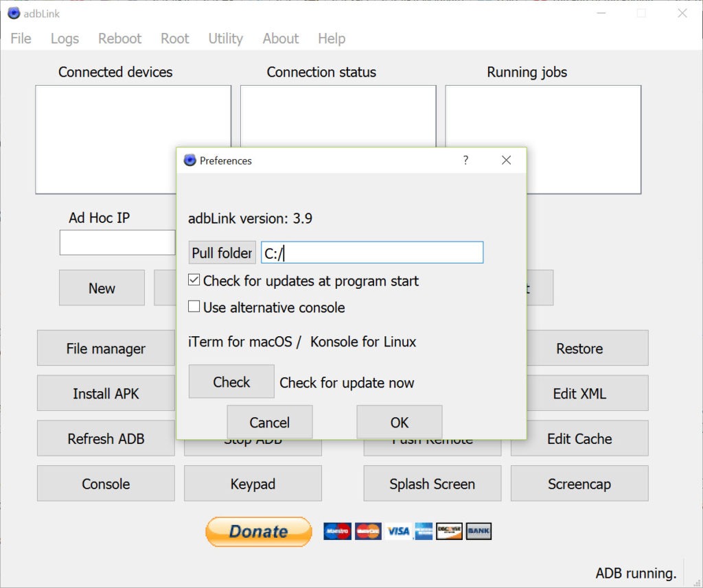Open the Logs menu
This screenshot has height=588, width=703.
65,38
